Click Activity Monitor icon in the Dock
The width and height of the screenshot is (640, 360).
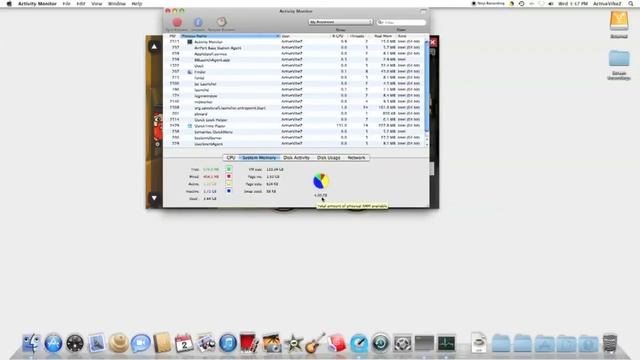click(x=446, y=343)
